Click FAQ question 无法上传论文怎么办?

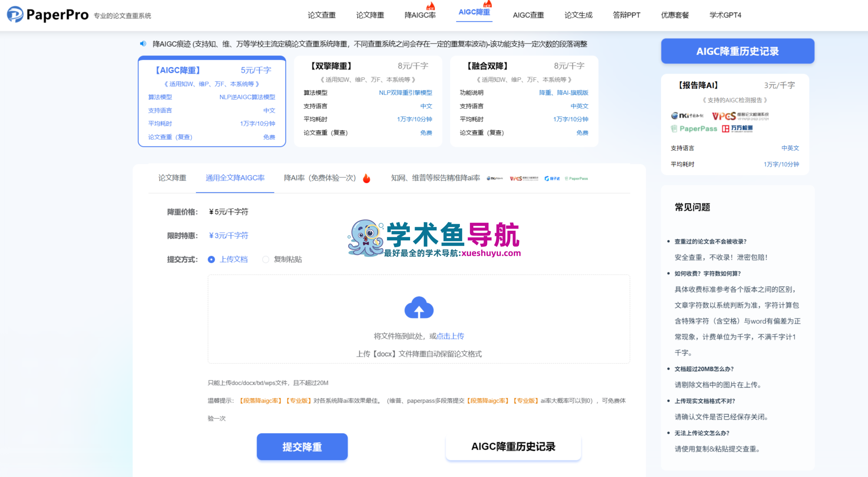click(702, 433)
